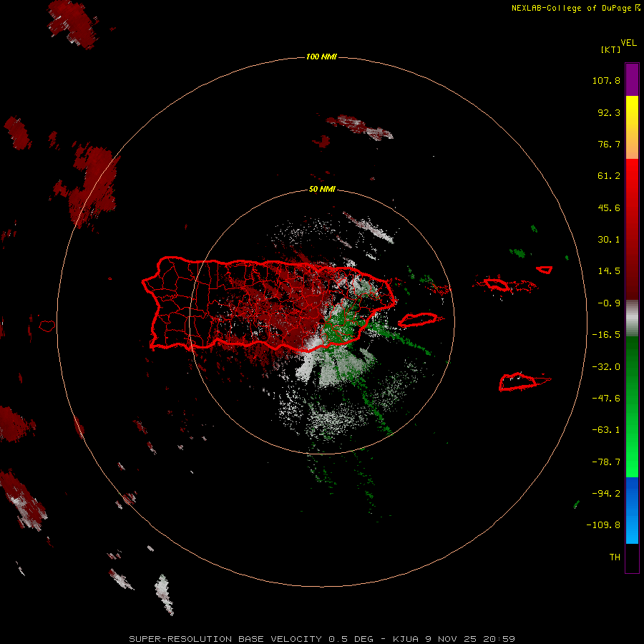Screen dimensions: 644x644
Task: Click the Mona island outline west of Puerto Rico
Action: coord(47,326)
